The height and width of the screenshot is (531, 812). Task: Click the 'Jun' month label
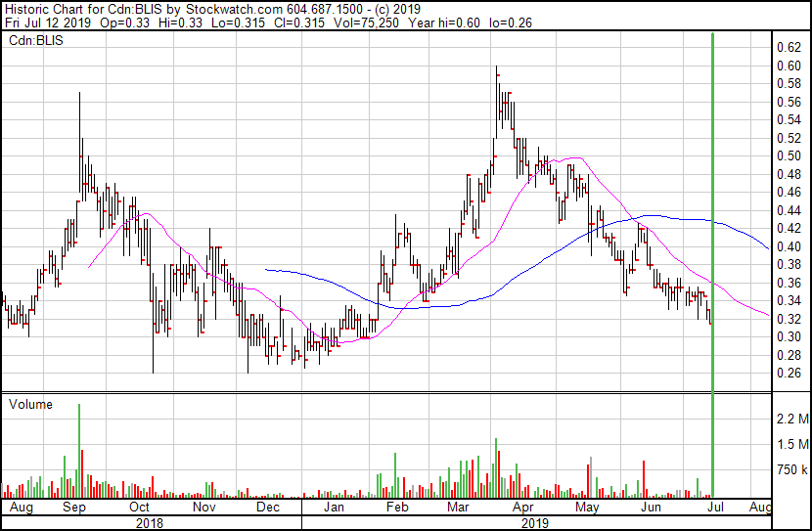[x=651, y=508]
